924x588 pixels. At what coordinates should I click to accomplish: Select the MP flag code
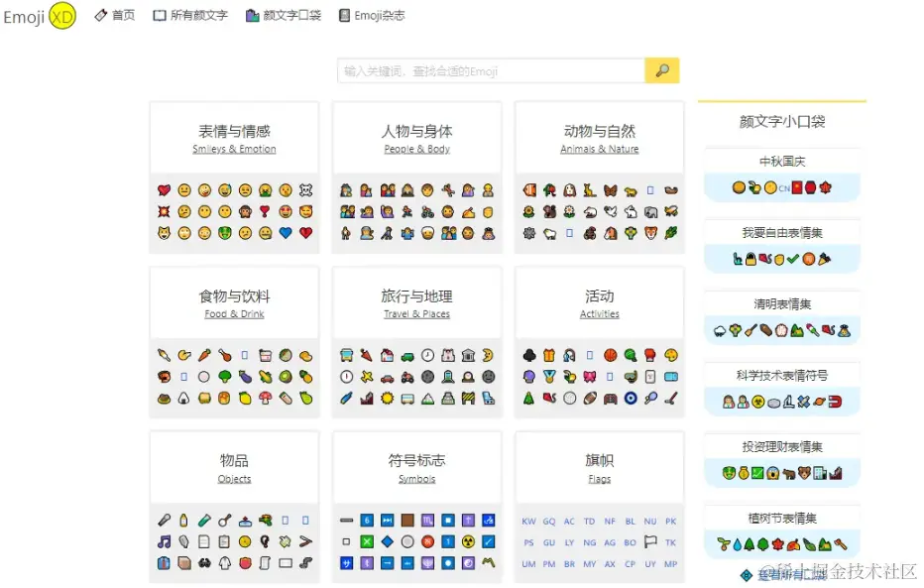pyautogui.click(x=670, y=564)
